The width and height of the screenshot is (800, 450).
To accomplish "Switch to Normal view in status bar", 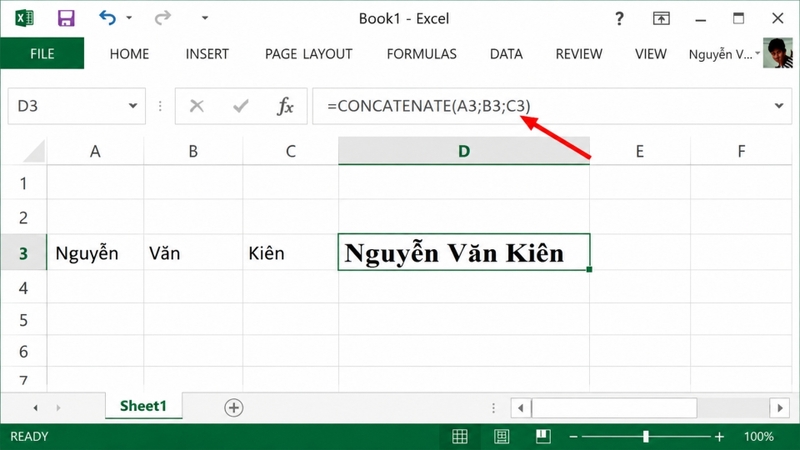I will tap(460, 436).
